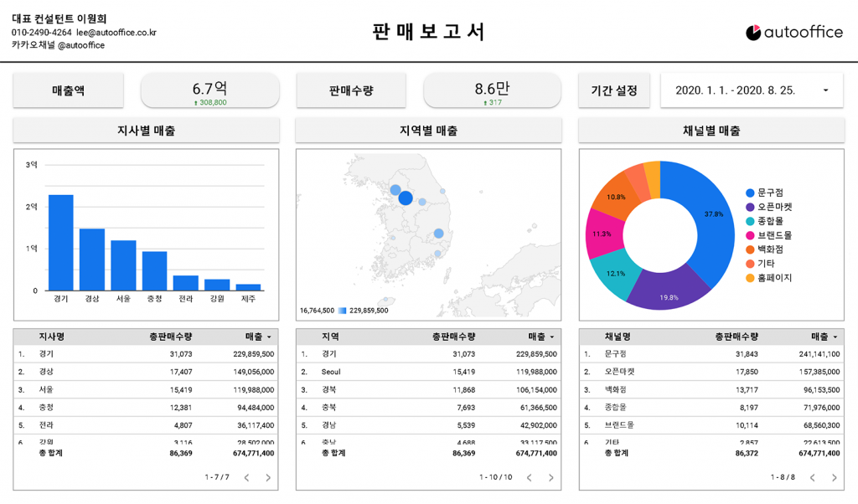Open the date range dropdown arrow

click(825, 90)
